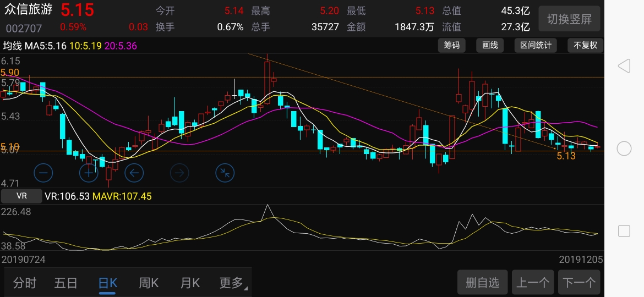Tap MA20 value 20:5.36
The width and height of the screenshot is (644, 297).
coord(121,46)
